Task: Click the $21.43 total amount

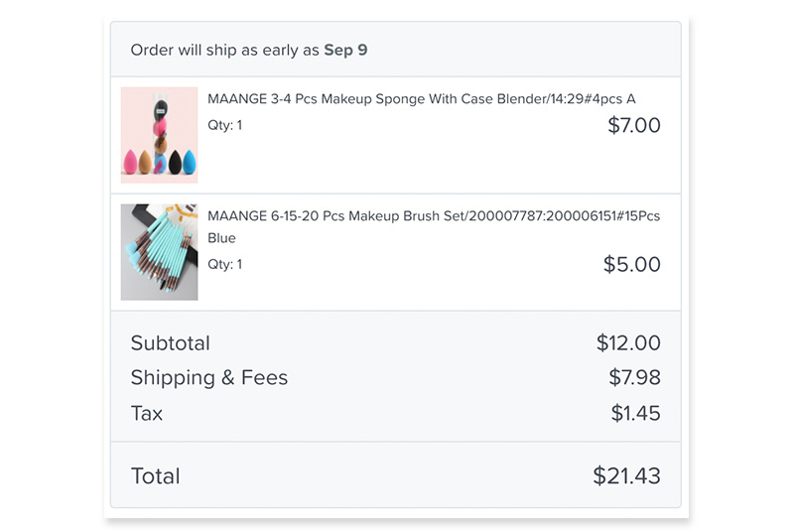Action: coord(627,475)
